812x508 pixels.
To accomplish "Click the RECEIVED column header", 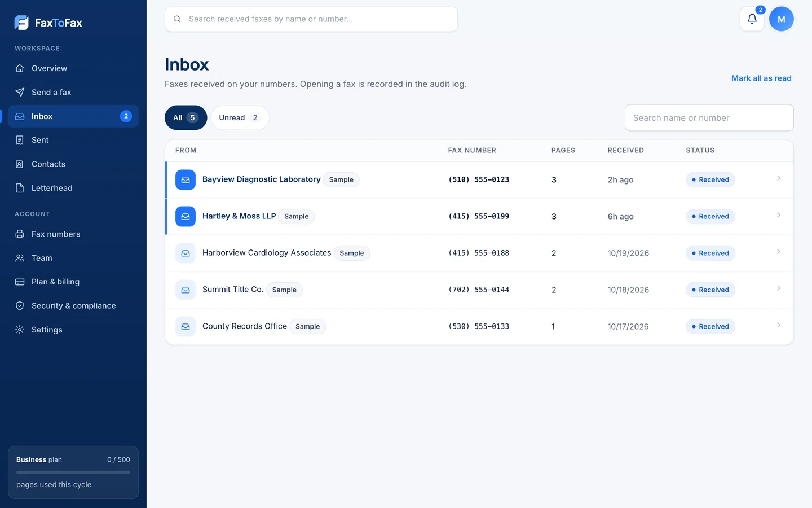I will 625,151.
